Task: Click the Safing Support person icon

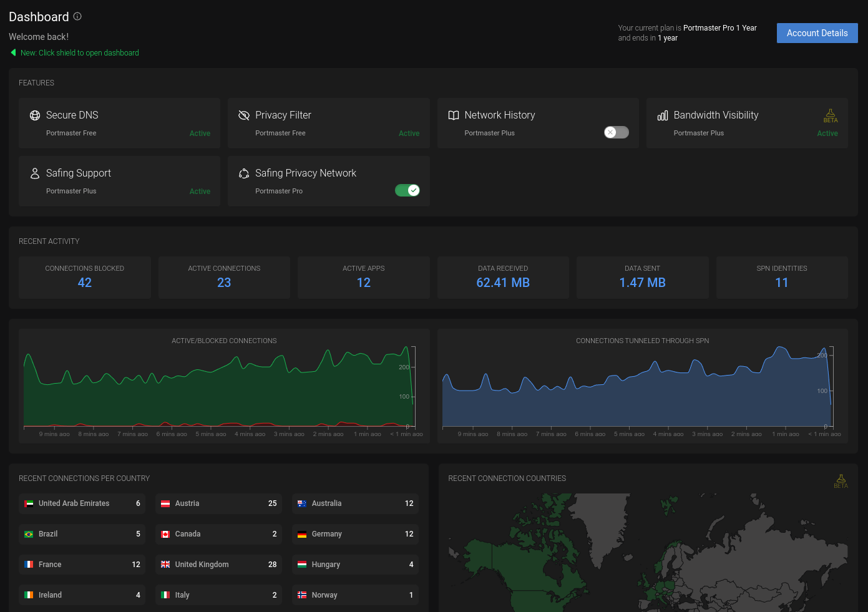Action: pos(35,173)
